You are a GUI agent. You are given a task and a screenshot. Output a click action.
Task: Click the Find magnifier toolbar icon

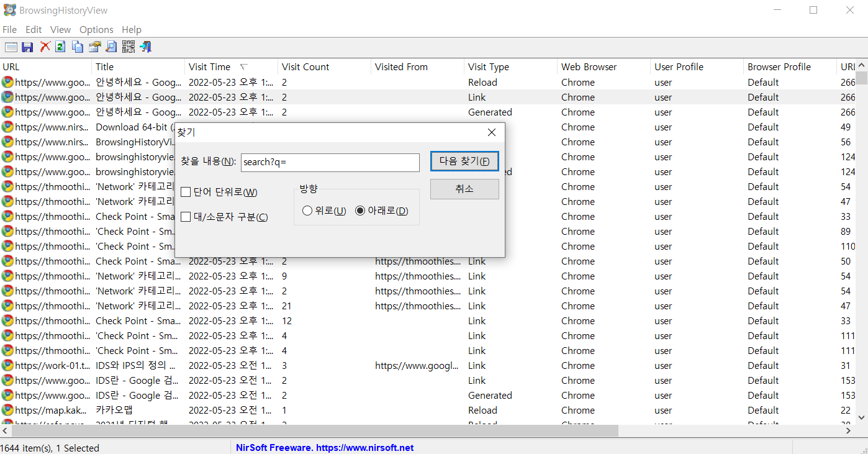point(111,47)
